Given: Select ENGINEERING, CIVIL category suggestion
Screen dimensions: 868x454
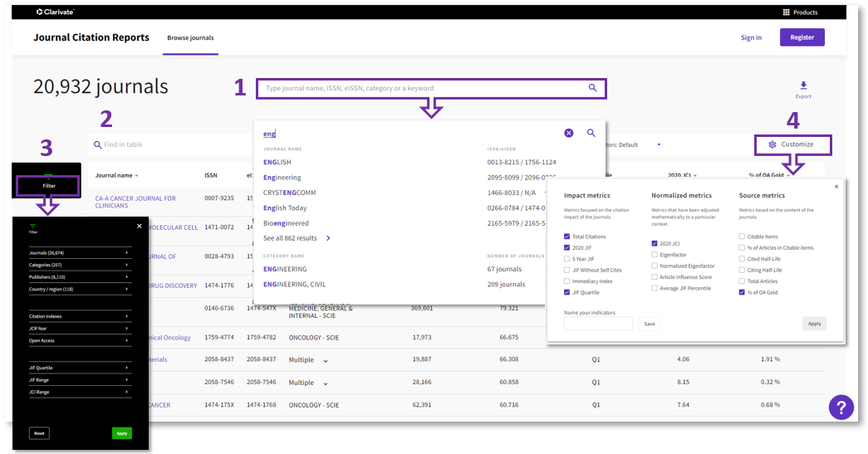Looking at the screenshot, I should click(297, 285).
